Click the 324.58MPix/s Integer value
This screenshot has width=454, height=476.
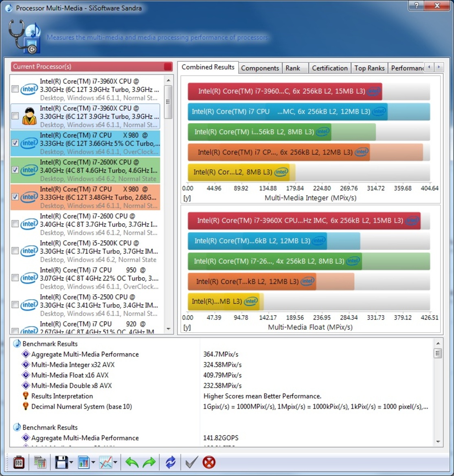222,364
